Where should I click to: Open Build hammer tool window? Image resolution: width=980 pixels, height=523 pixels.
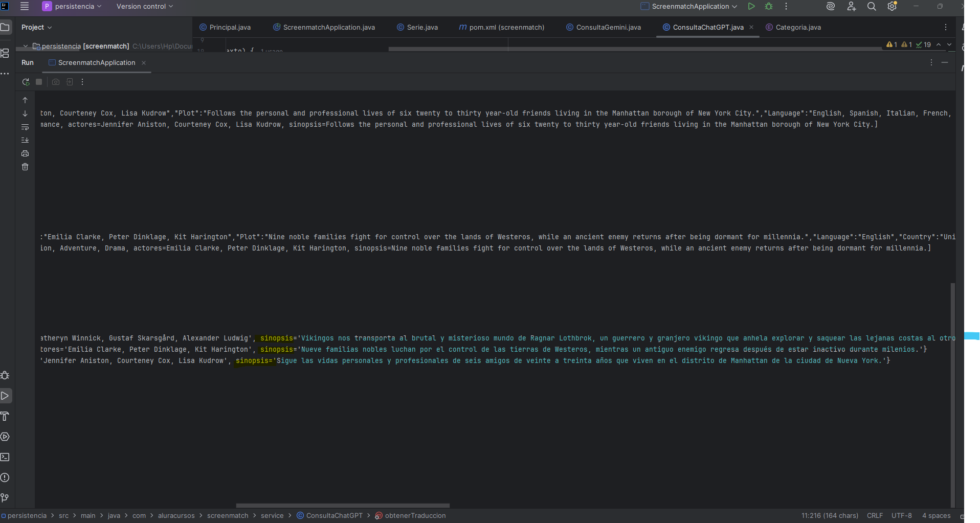pyautogui.click(x=5, y=416)
